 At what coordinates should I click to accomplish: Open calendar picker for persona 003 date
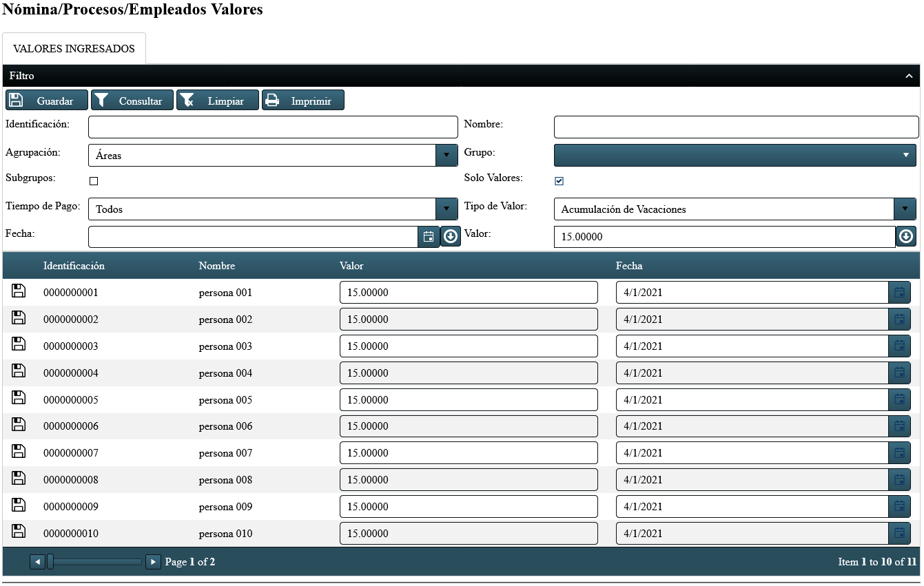[x=899, y=346]
